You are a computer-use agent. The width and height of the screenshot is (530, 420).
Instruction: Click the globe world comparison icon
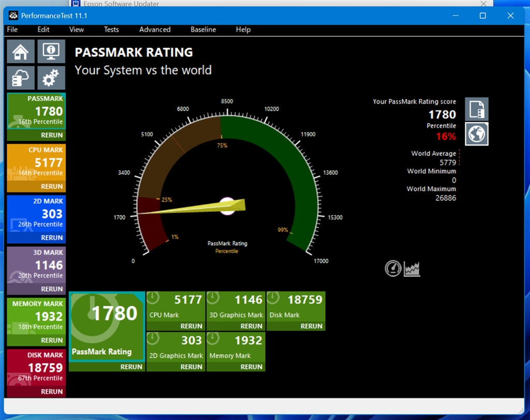pos(477,134)
